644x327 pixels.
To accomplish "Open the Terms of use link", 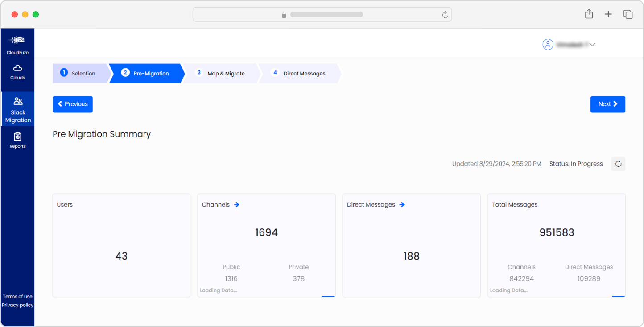I will [17, 297].
